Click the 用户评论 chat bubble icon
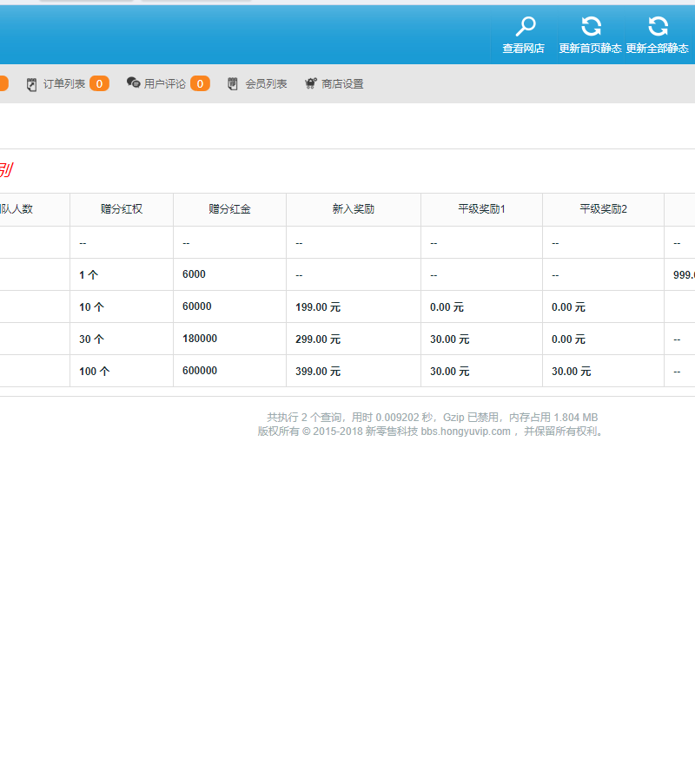Viewport: 695px width, 784px height. pos(133,83)
